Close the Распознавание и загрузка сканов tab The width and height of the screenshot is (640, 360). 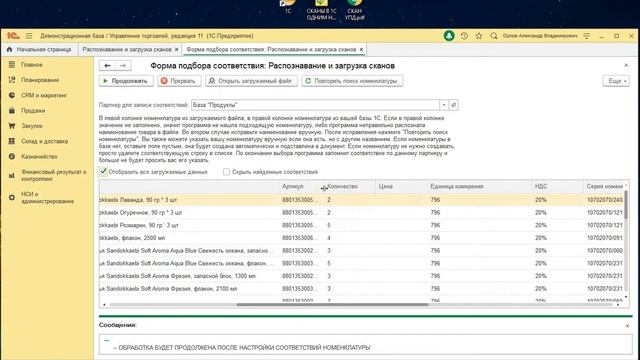(x=177, y=49)
